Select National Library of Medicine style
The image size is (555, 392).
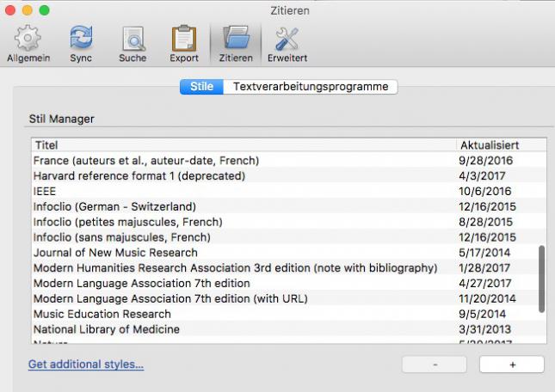point(107,329)
